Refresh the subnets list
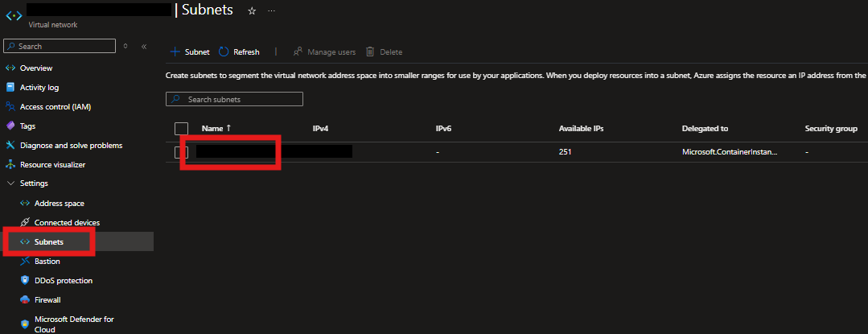Image resolution: width=868 pixels, height=334 pixels. [239, 52]
